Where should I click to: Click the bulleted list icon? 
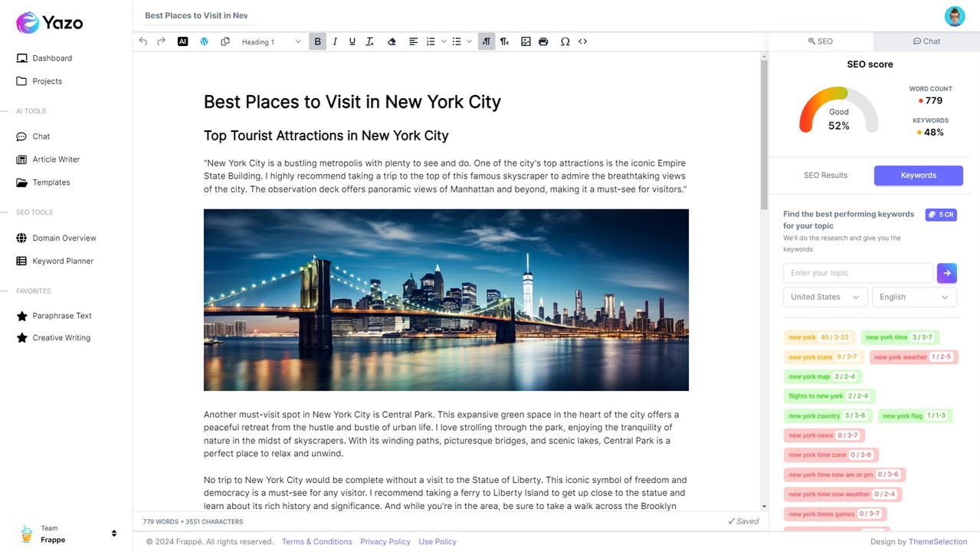click(x=457, y=41)
